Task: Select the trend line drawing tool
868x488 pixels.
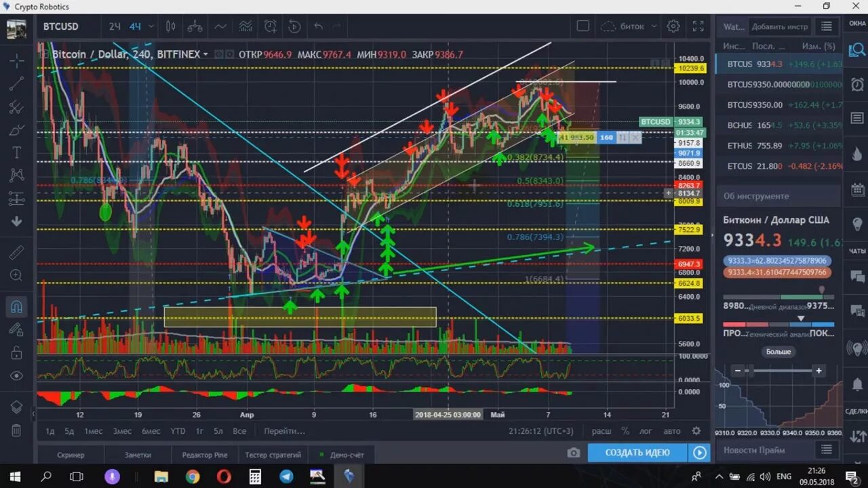Action: pos(17,83)
